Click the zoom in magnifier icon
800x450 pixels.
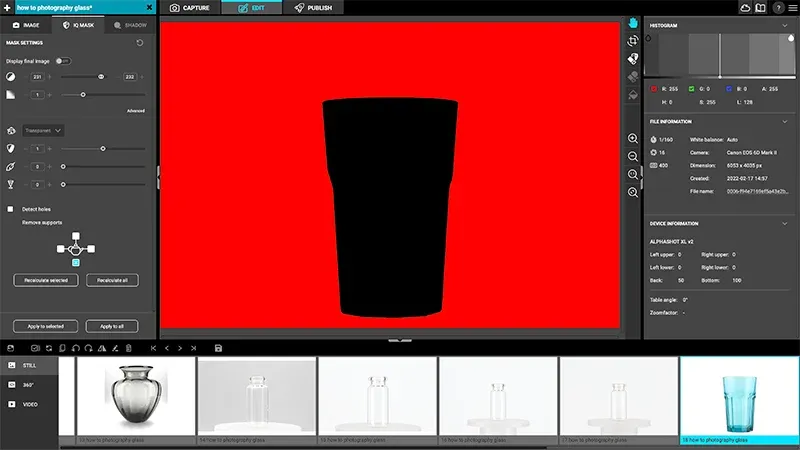(x=633, y=139)
